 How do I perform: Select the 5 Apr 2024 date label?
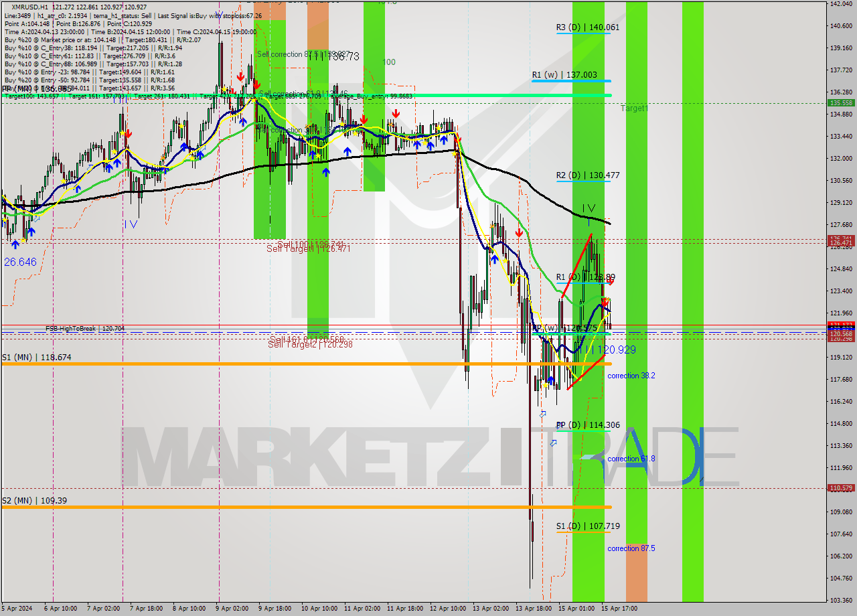[x=17, y=609]
